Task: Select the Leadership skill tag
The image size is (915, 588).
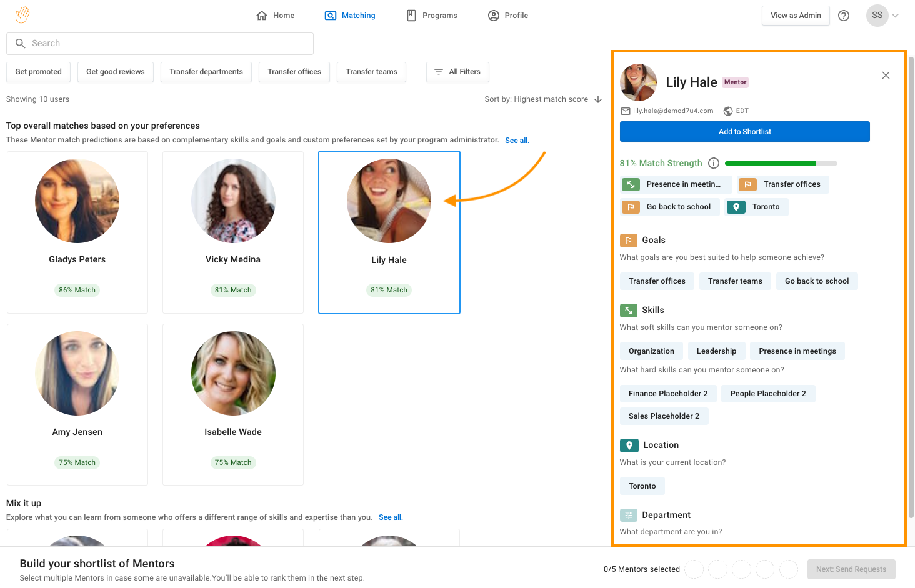Action: [716, 351]
